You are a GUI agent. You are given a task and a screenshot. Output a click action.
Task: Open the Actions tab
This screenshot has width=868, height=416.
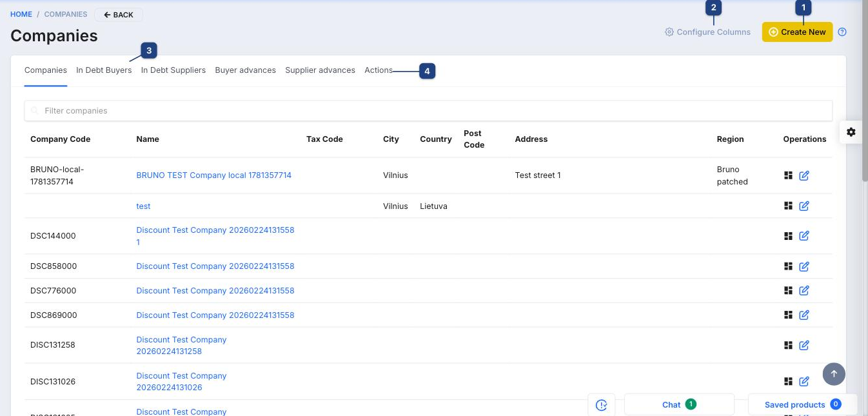(x=379, y=70)
